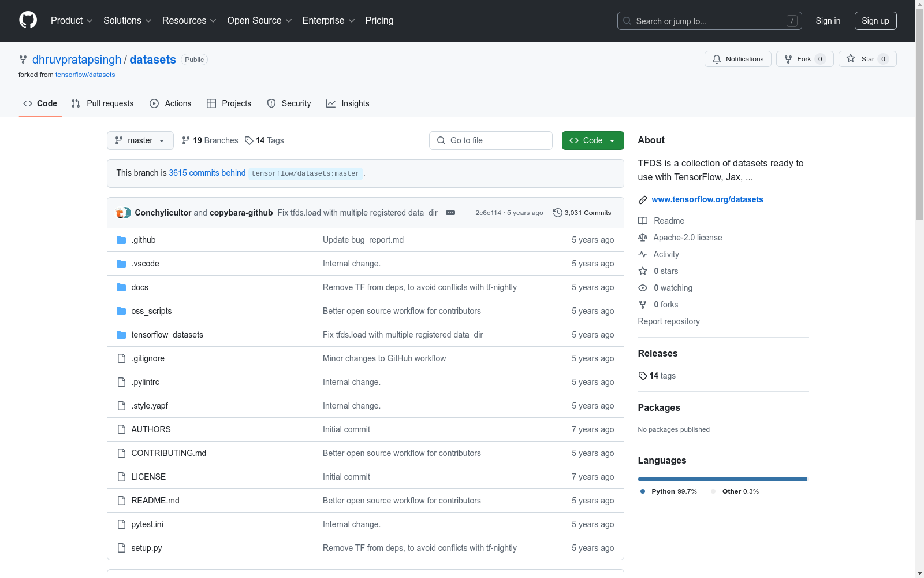
Task: Click the .gitignore file icon
Action: point(121,358)
